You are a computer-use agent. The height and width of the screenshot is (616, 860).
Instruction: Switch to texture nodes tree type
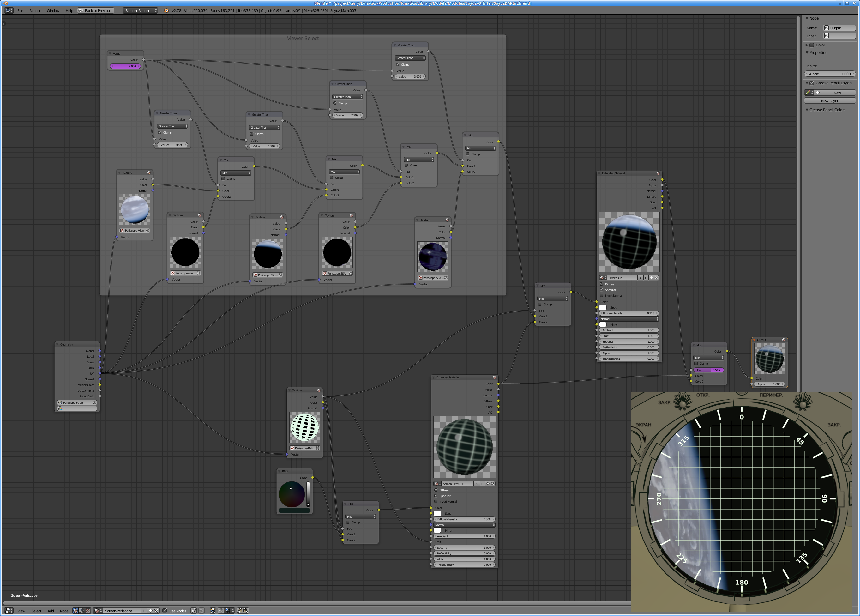[x=88, y=611]
